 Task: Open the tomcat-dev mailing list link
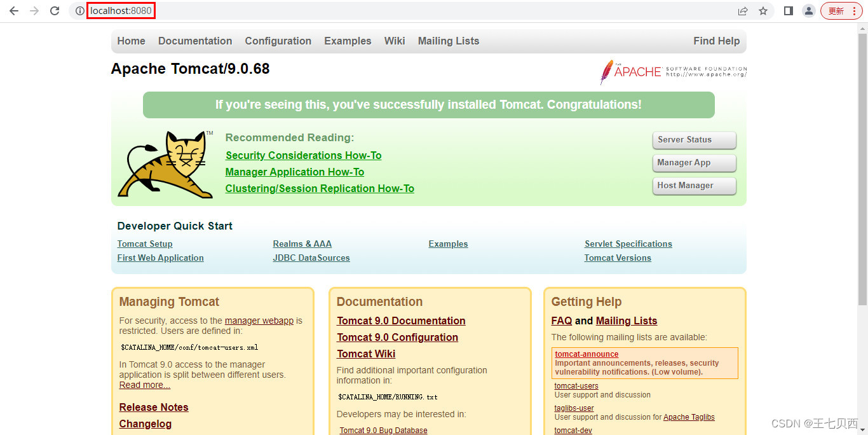[573, 431]
